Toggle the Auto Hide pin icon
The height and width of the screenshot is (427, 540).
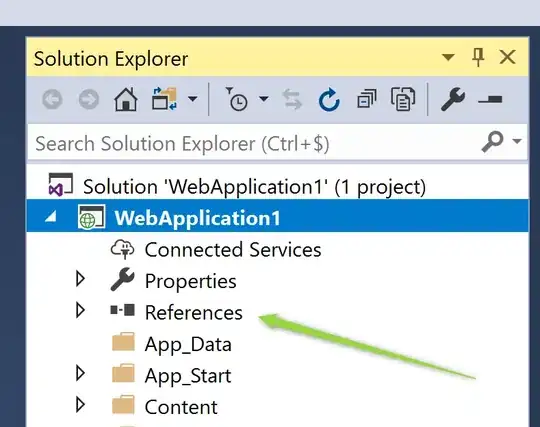tap(478, 57)
